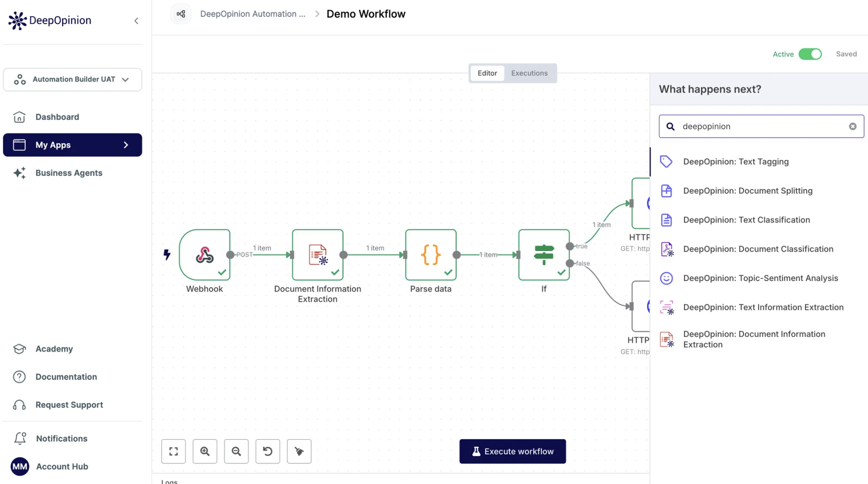Switch to the Editor tab
The width and height of the screenshot is (868, 484).
(487, 73)
